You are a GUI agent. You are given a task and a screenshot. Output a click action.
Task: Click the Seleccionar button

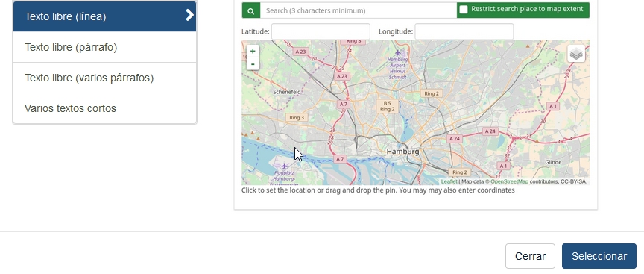(599, 256)
